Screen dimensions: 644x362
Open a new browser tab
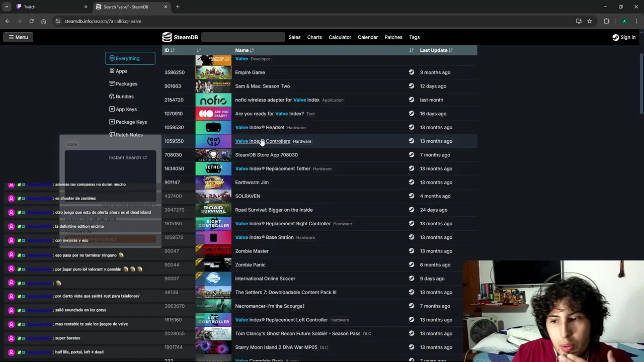178,7
